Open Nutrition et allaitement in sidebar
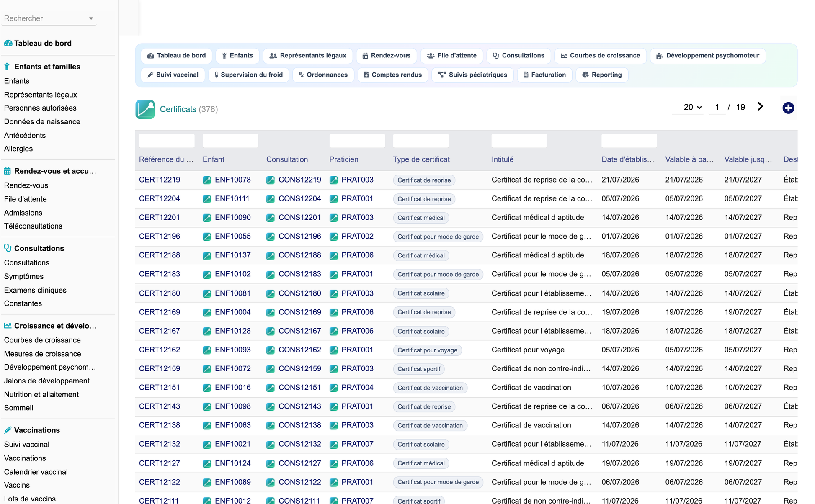 pos(41,394)
